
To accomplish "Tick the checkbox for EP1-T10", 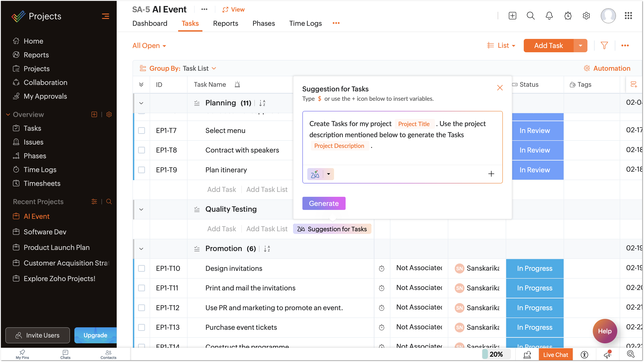I will click(x=141, y=268).
